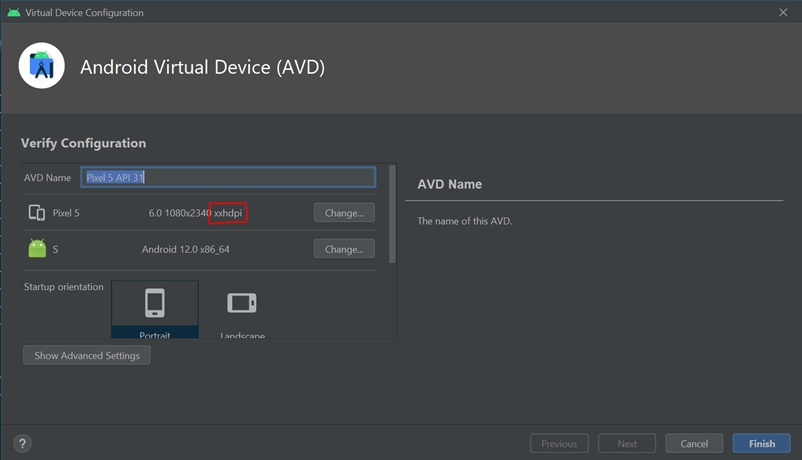Show Advanced Settings

tap(87, 355)
